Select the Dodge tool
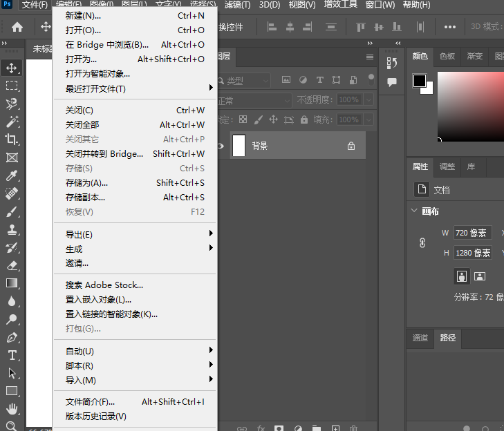The height and width of the screenshot is (431, 504). point(12,319)
